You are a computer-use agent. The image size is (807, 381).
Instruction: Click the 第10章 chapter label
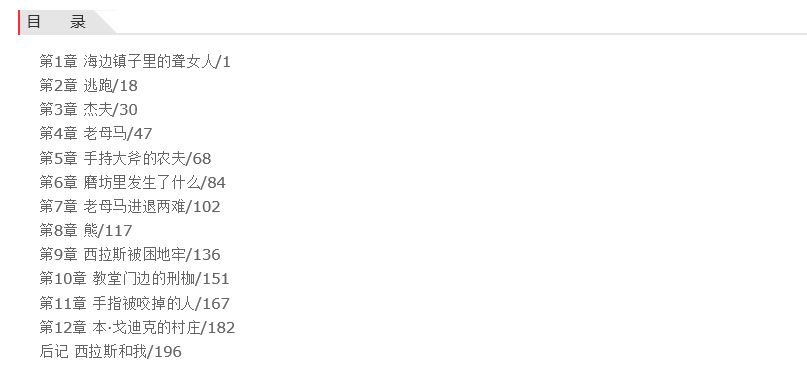pyautogui.click(x=63, y=279)
